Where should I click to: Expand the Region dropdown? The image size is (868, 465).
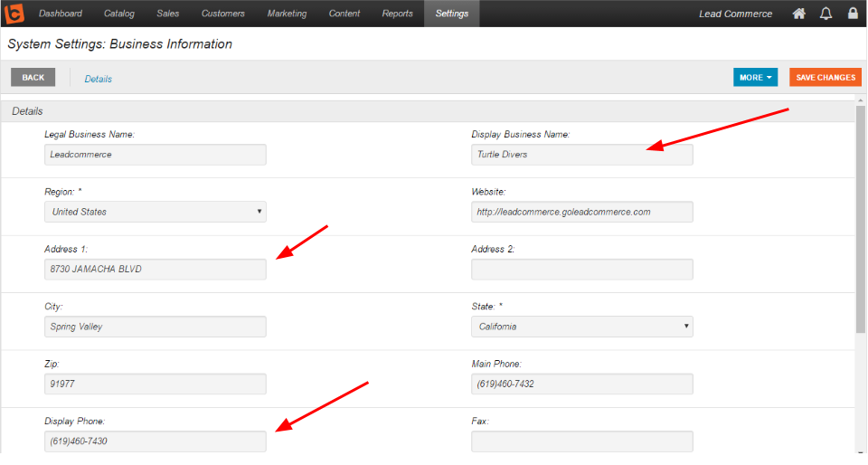[x=155, y=212]
